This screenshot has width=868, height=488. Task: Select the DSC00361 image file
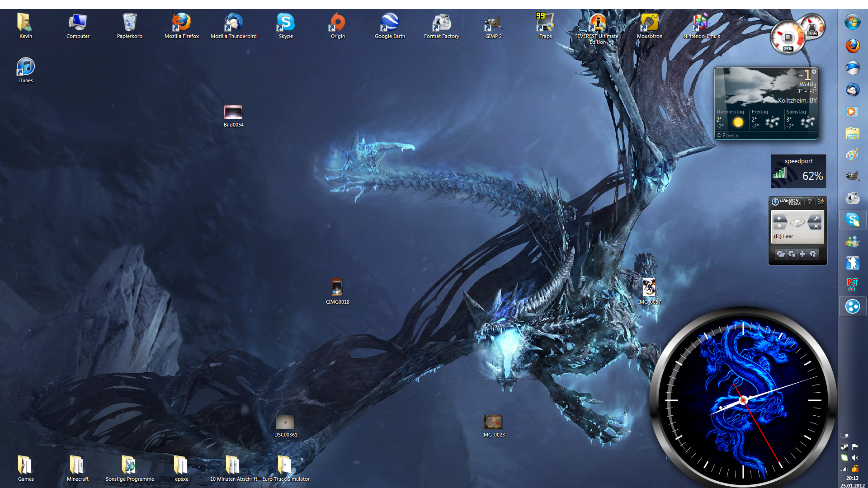[286, 427]
